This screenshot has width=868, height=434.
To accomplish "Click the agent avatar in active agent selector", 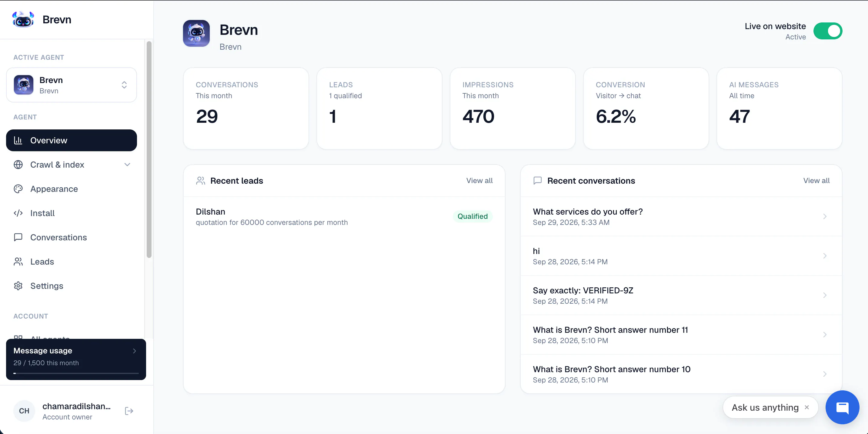I will (24, 85).
